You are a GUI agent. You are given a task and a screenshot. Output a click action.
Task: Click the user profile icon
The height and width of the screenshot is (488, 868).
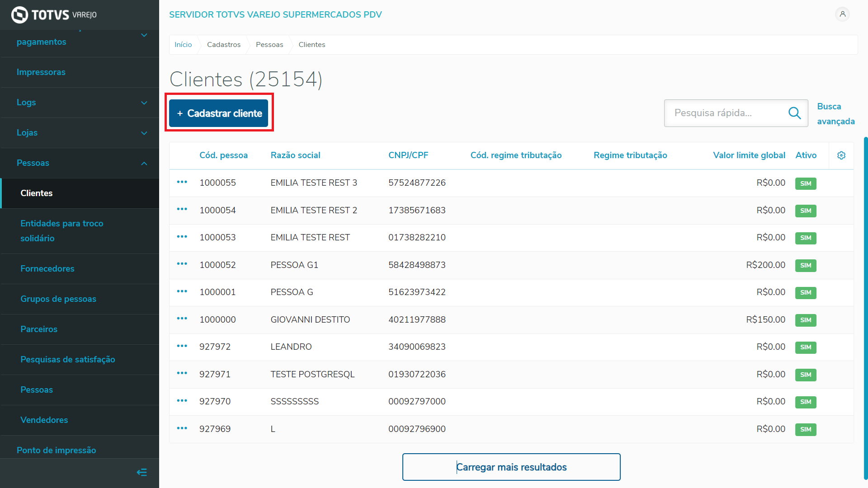[842, 14]
